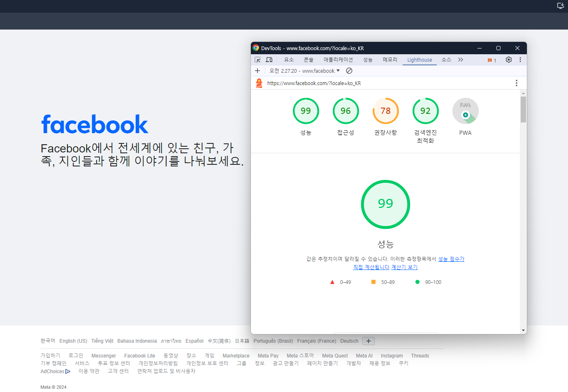The width and height of the screenshot is (568, 392).
Task: Open 개인정보처리방침 footer link
Action: coord(158,364)
